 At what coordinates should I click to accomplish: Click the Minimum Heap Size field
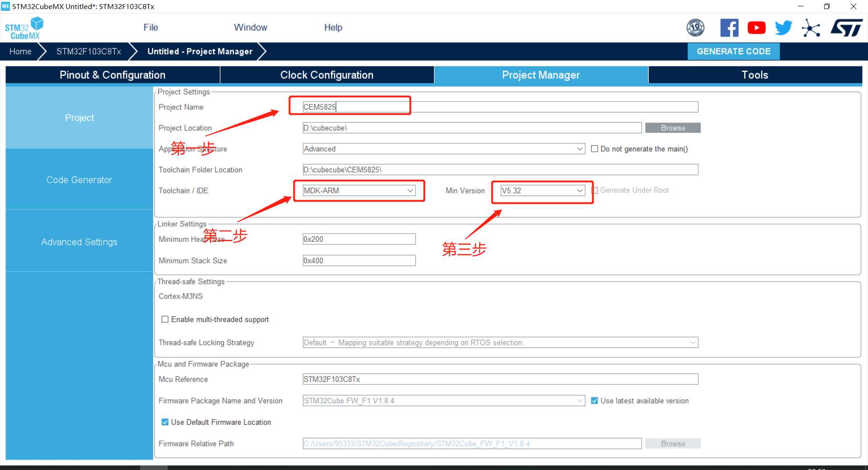click(359, 239)
